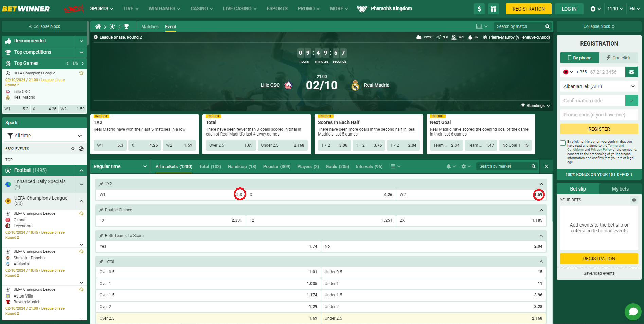Select the Goals (205) tab

337,166
